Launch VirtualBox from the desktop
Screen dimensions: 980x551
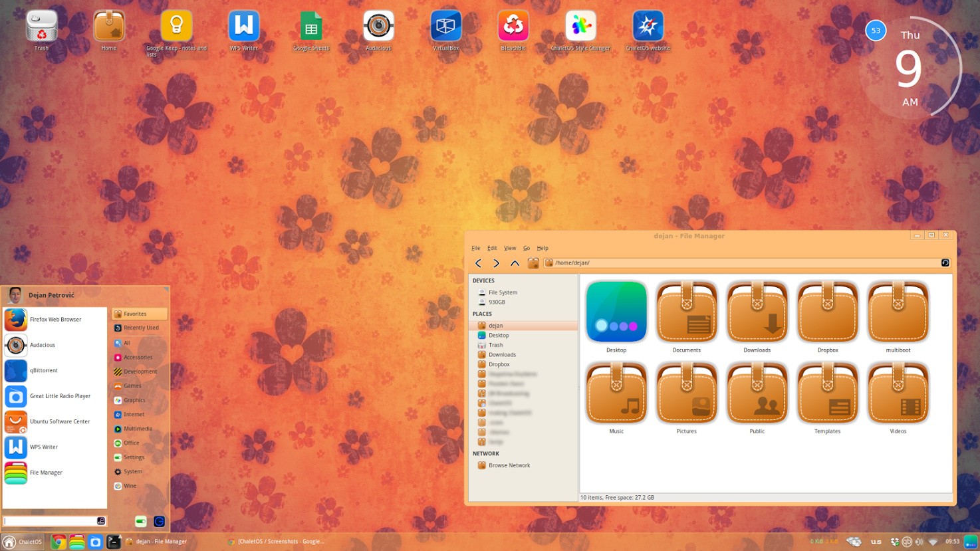pos(445,27)
